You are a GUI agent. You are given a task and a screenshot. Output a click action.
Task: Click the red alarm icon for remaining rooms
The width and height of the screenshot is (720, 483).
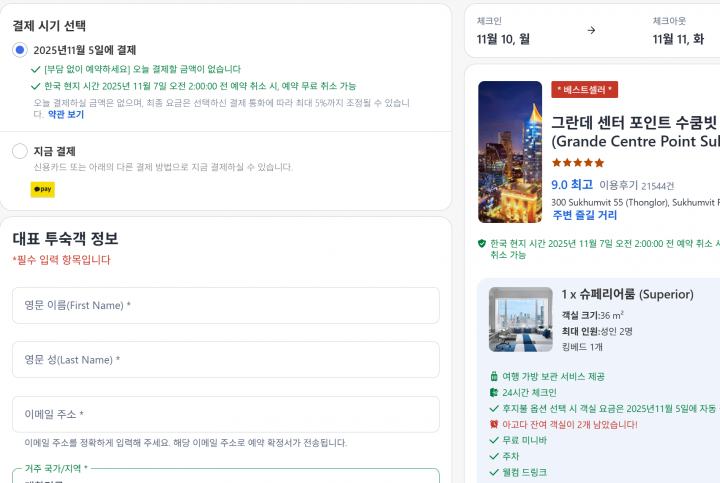coord(493,424)
